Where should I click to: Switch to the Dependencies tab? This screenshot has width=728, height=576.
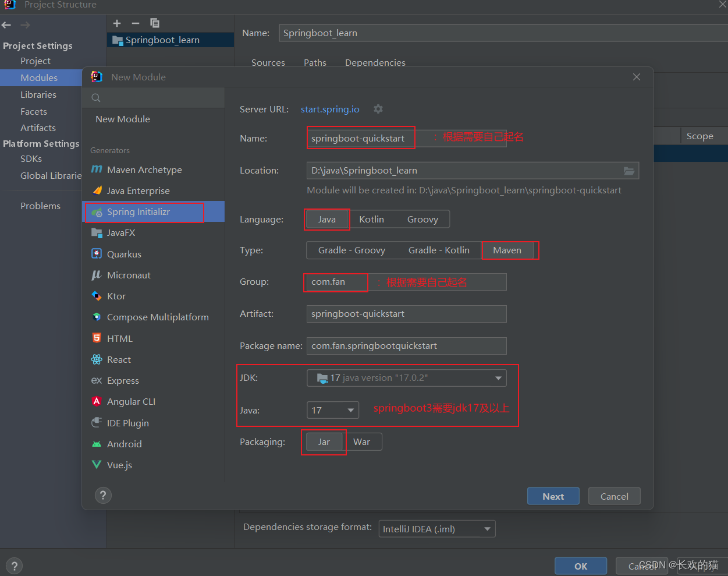coord(375,62)
